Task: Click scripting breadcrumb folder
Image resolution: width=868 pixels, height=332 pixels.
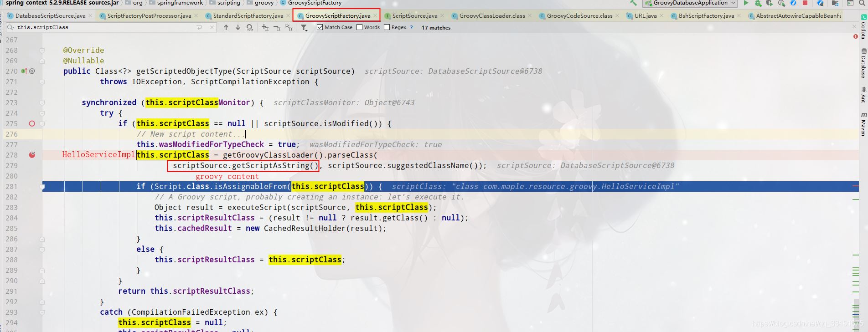Action: 224,3
